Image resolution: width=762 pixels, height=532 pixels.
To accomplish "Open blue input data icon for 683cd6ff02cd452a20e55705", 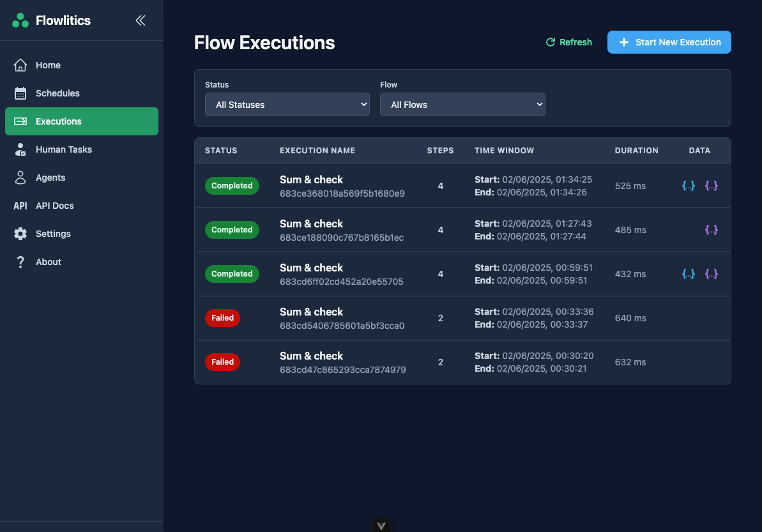I will (x=689, y=274).
